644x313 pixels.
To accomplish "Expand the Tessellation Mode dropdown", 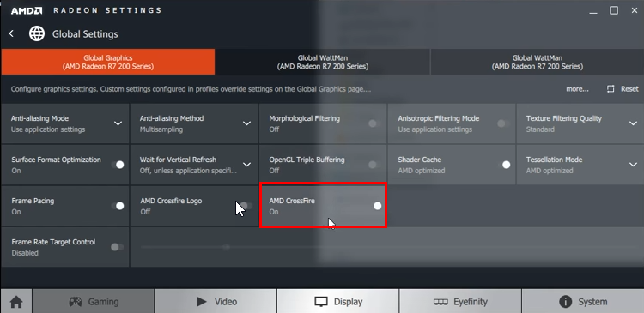I will pyautogui.click(x=633, y=165).
